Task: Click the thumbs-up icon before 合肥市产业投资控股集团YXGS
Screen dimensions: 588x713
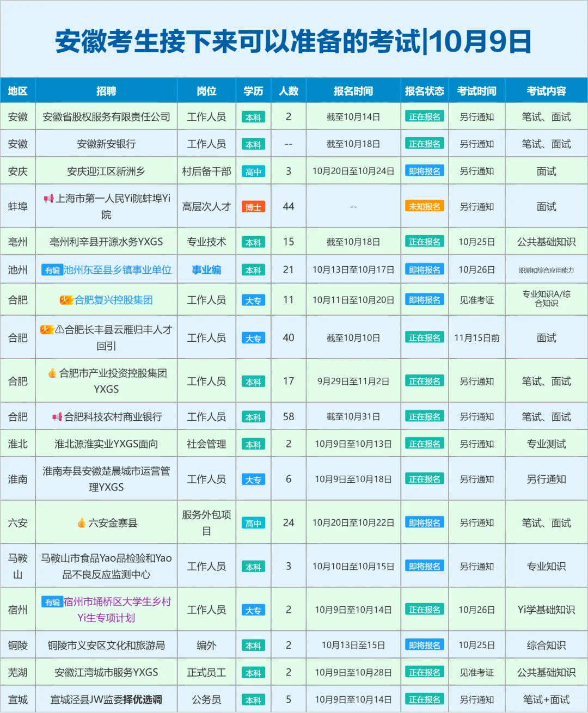Action: click(52, 373)
